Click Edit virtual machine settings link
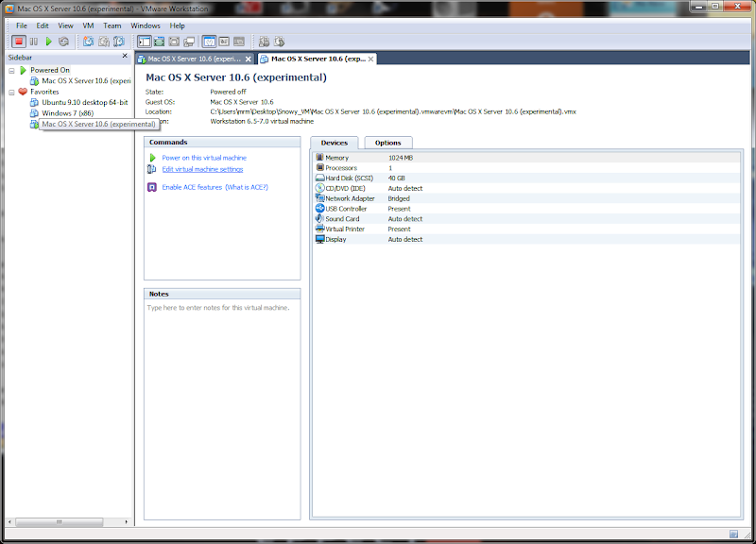The width and height of the screenshot is (756, 544). point(202,169)
